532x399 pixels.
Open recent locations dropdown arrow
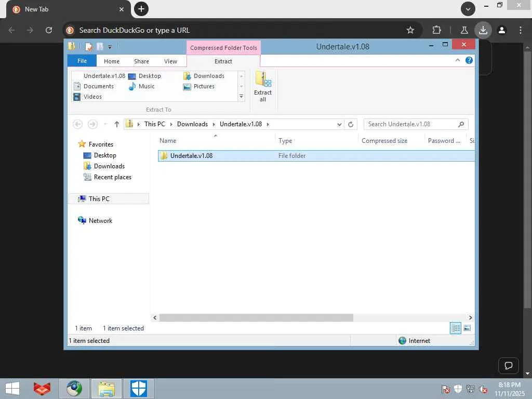click(105, 124)
